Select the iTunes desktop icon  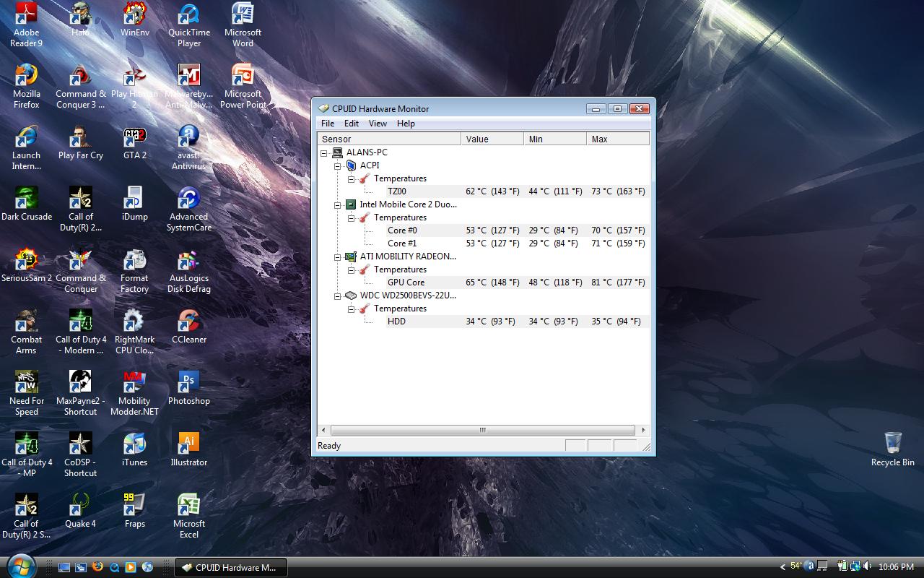(x=135, y=449)
